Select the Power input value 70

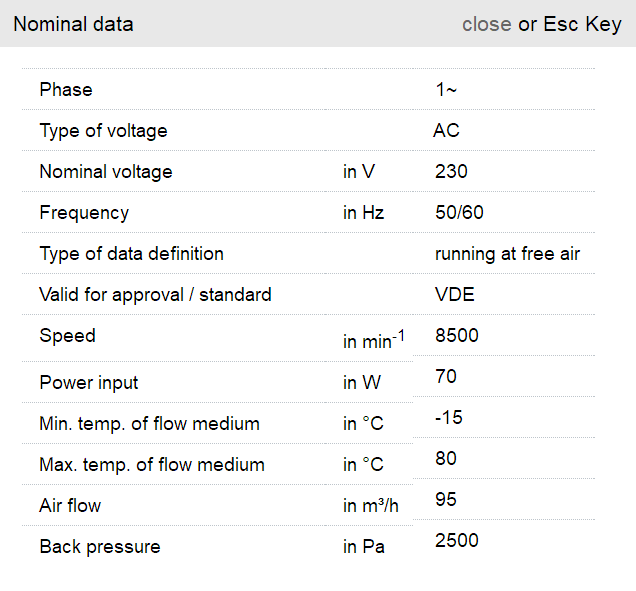click(446, 377)
